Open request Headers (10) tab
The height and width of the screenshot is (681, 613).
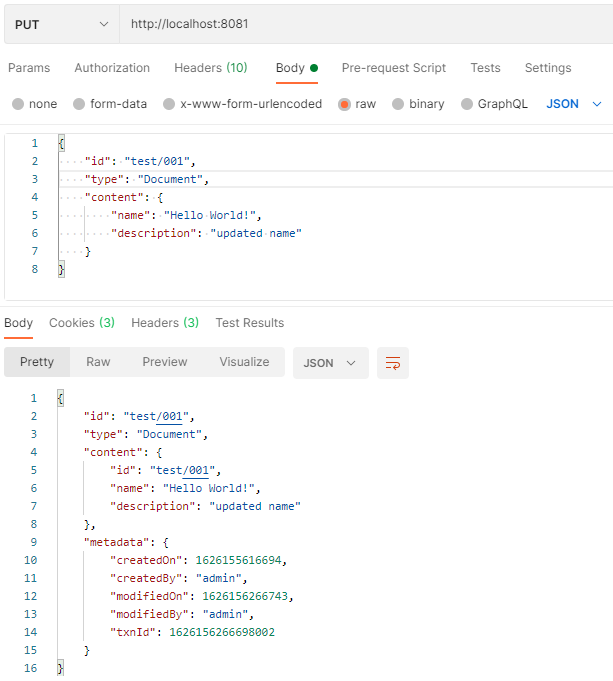click(211, 68)
